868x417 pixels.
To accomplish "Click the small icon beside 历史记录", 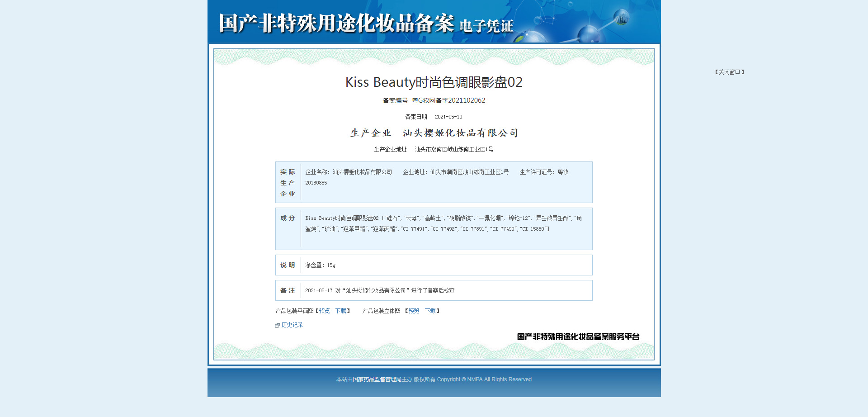I will click(x=277, y=325).
